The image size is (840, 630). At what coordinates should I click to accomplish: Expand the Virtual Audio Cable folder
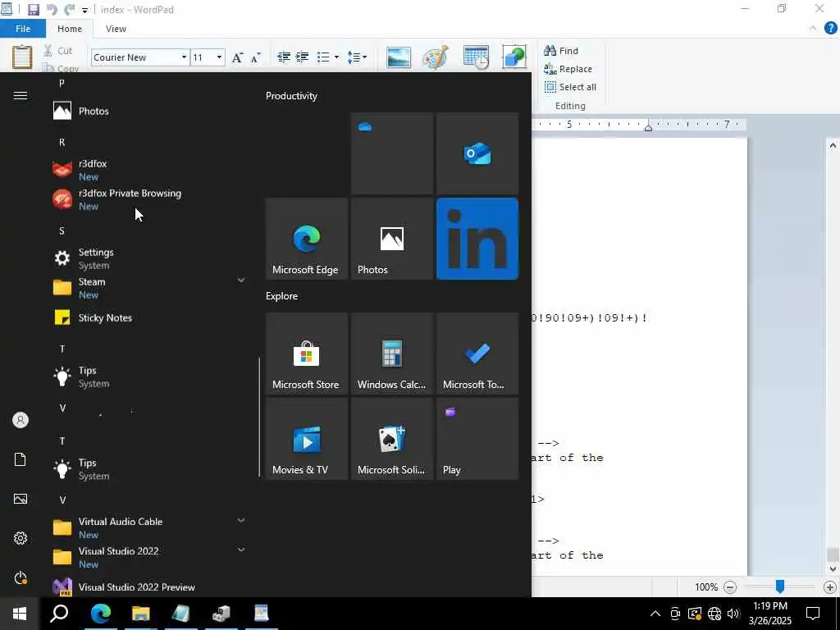coord(241,520)
